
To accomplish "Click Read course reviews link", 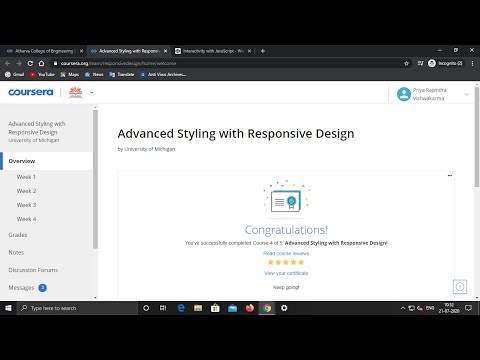I will point(286,253).
